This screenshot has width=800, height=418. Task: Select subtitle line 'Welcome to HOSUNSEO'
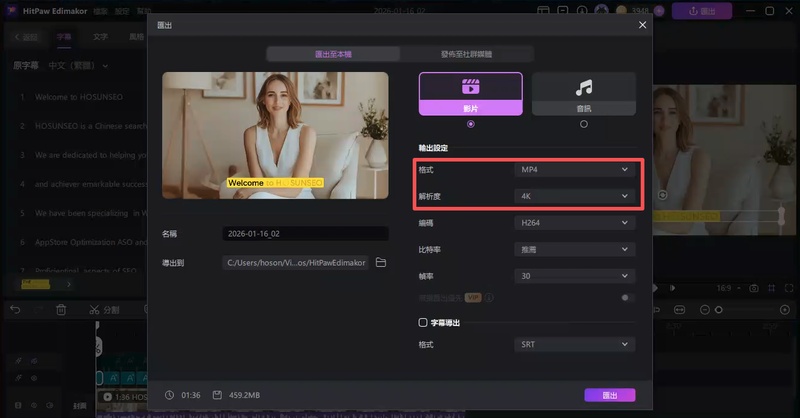(79, 97)
